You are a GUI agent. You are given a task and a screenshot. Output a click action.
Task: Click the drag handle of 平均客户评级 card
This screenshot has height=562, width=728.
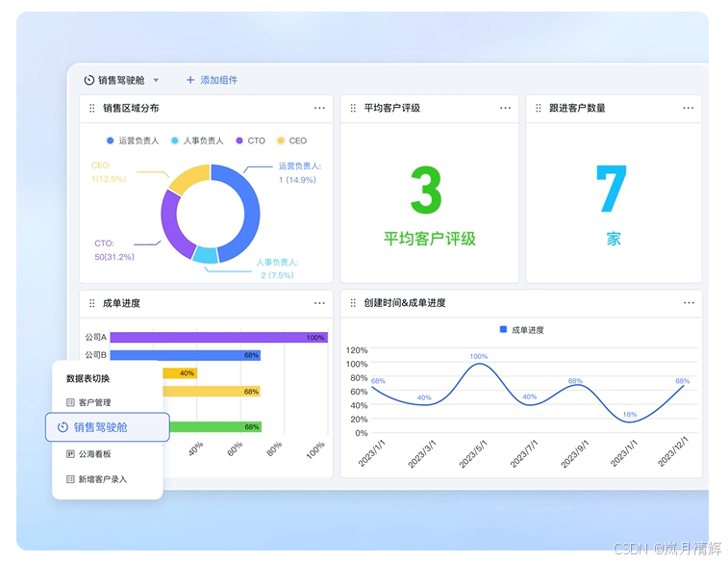(353, 108)
